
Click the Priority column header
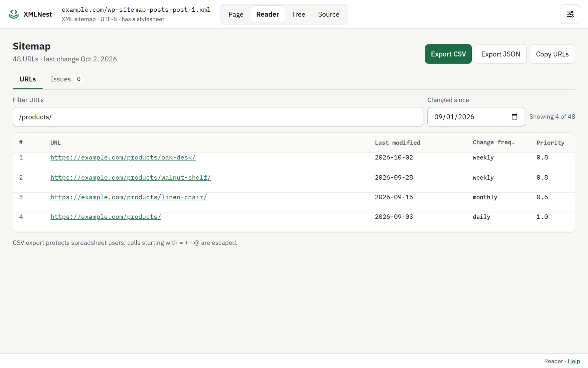pyautogui.click(x=550, y=143)
